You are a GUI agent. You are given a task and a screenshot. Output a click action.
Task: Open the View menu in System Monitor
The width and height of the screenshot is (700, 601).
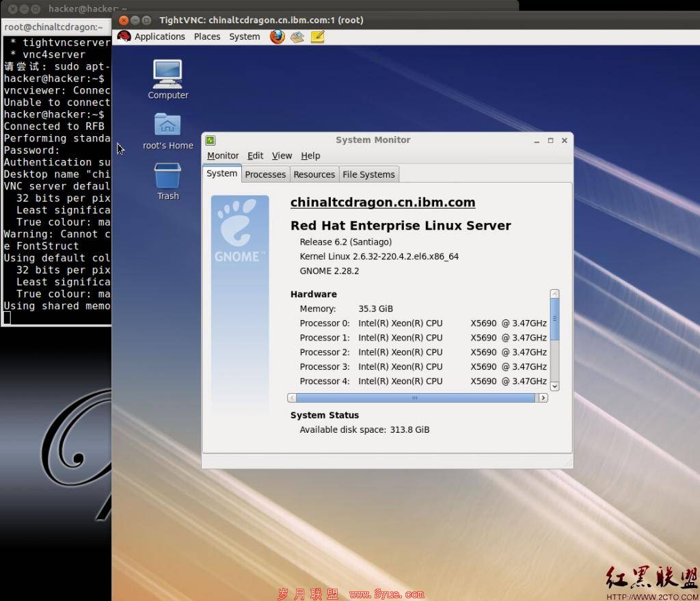(282, 156)
